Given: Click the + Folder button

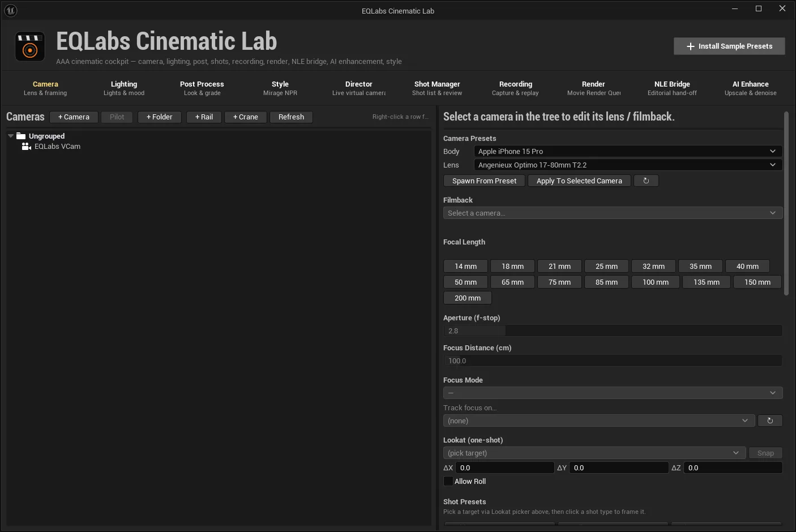Looking at the screenshot, I should (x=159, y=117).
